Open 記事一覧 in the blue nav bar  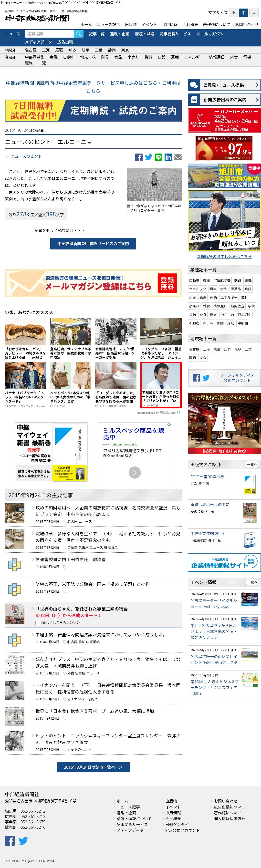click(x=96, y=34)
